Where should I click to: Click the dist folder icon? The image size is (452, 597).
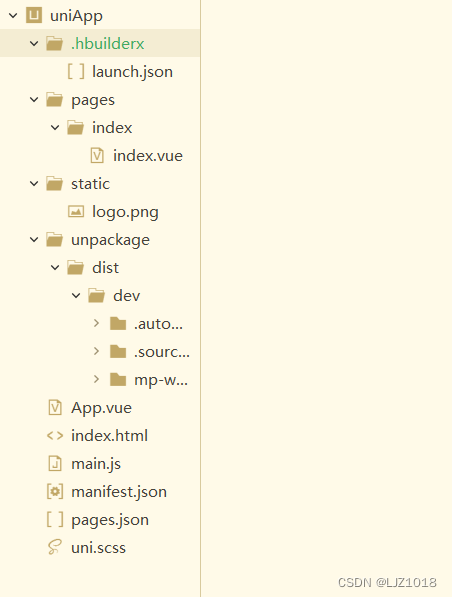75,268
